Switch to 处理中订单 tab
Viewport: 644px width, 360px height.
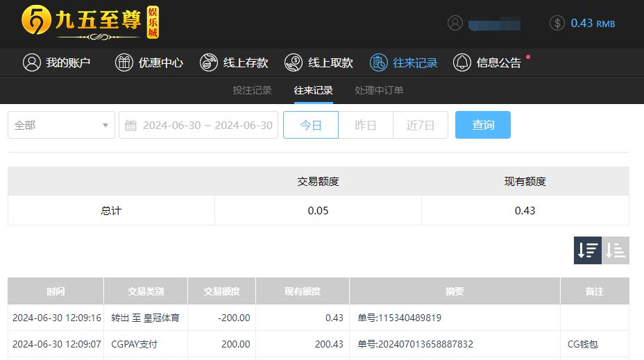[x=379, y=90]
